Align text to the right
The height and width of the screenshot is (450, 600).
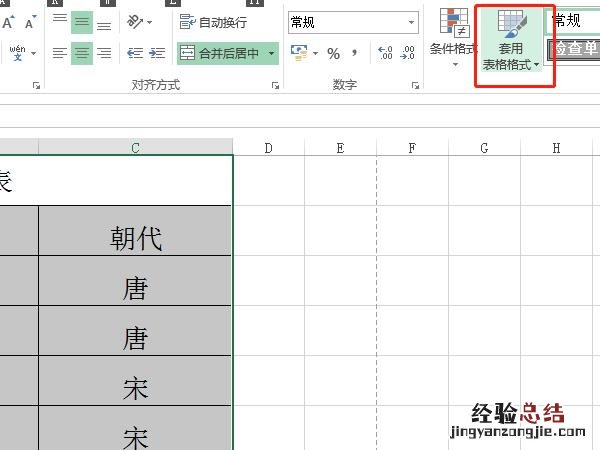click(x=104, y=53)
